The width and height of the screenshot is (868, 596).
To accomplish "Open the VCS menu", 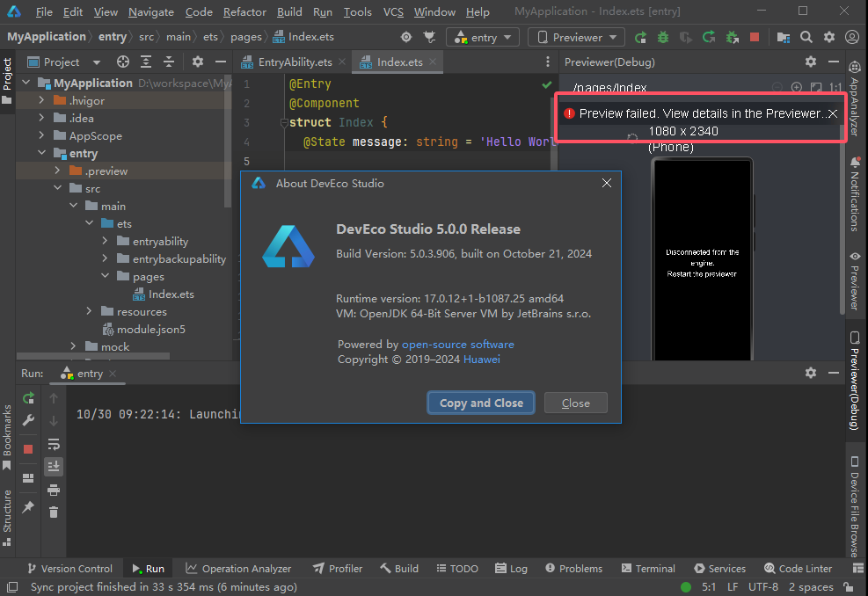I will pyautogui.click(x=394, y=11).
